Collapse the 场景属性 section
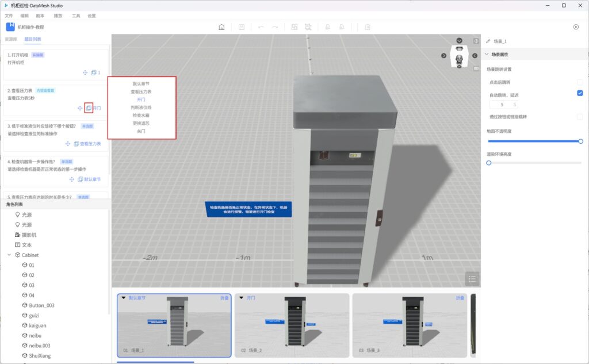This screenshot has height=364, width=589. point(487,55)
